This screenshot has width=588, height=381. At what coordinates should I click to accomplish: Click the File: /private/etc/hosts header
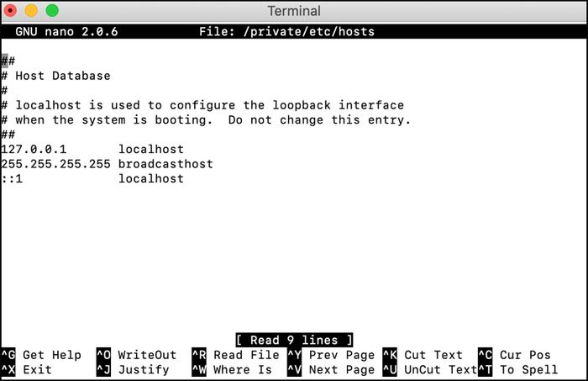click(x=287, y=31)
